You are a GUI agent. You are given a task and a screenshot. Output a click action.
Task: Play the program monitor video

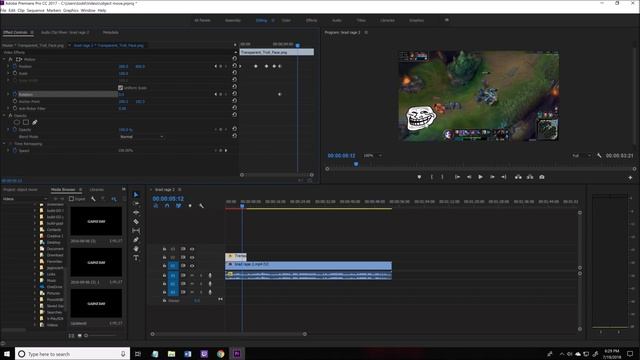pos(480,177)
